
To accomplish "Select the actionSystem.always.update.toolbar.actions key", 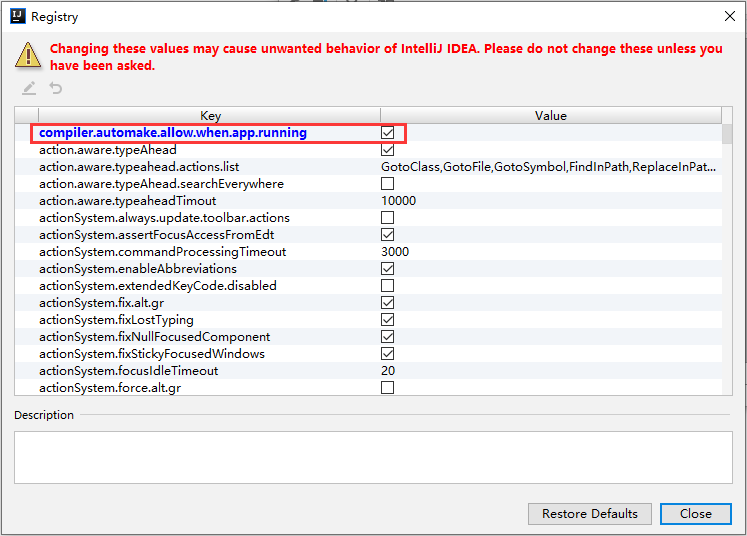I will [164, 218].
